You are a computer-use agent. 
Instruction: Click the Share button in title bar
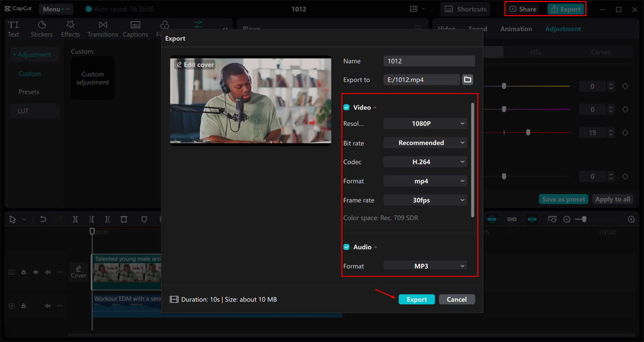[x=523, y=9]
